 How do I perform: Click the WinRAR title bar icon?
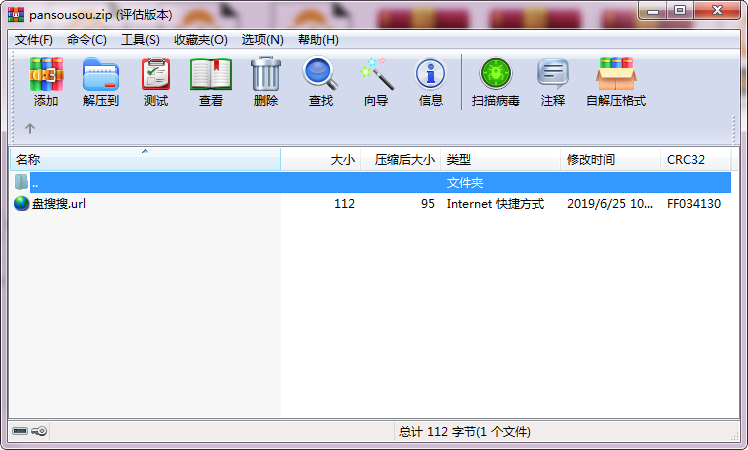point(16,14)
